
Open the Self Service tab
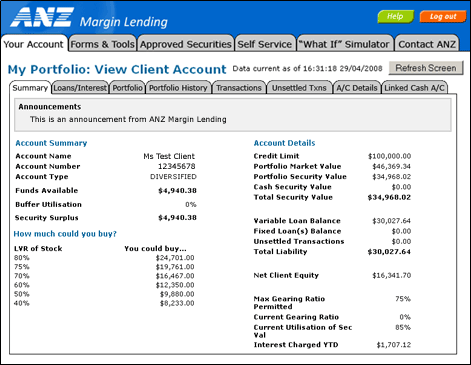[x=265, y=44]
